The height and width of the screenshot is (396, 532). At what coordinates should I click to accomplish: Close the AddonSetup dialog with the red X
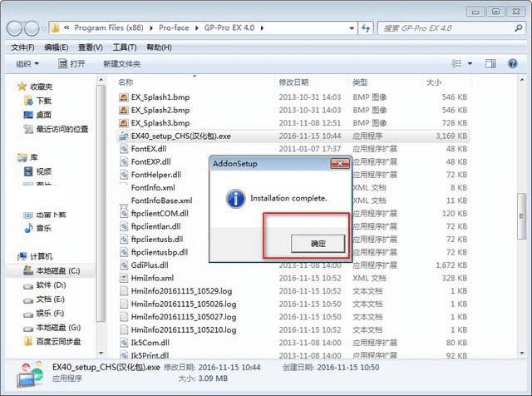click(x=340, y=164)
